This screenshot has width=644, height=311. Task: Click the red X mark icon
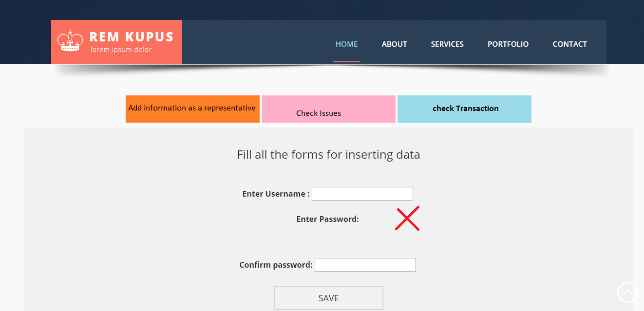pyautogui.click(x=407, y=219)
